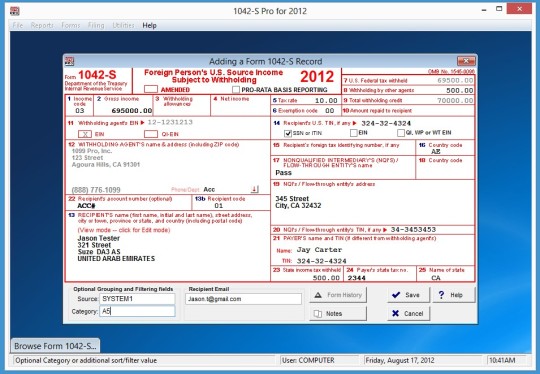This screenshot has width=540, height=374.
Task: Click Amount repaid to recipient field
Action: point(444,111)
